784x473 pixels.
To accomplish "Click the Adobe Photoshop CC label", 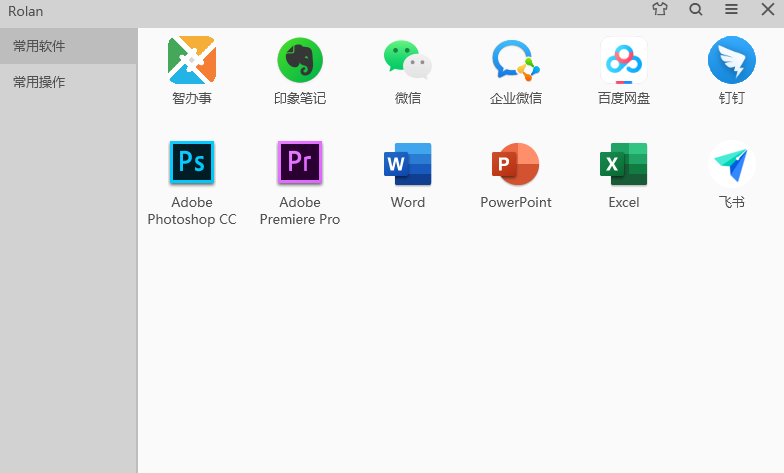I will [192, 210].
